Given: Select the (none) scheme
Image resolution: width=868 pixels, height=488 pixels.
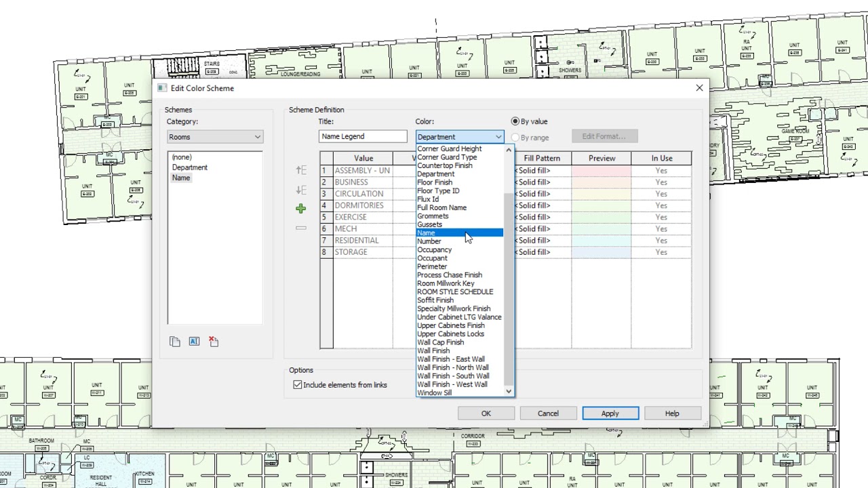Looking at the screenshot, I should [182, 157].
